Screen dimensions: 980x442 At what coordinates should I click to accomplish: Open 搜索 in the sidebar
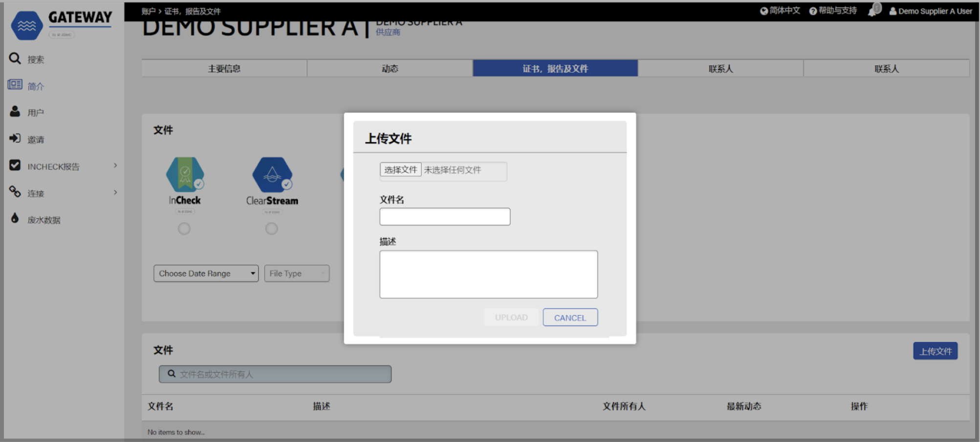pos(36,59)
